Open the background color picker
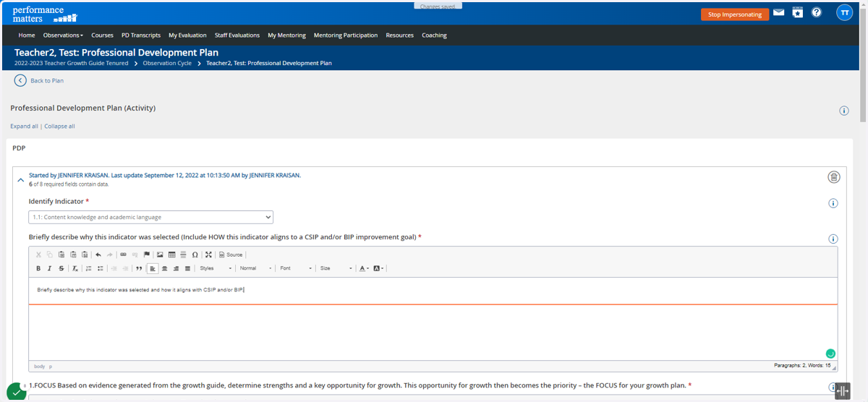The height and width of the screenshot is (402, 868). tap(378, 268)
